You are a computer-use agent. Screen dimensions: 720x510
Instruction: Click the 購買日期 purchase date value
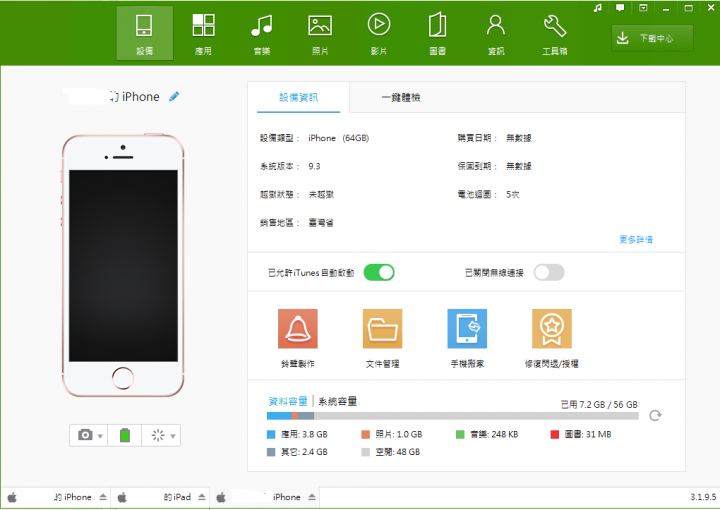(x=519, y=138)
